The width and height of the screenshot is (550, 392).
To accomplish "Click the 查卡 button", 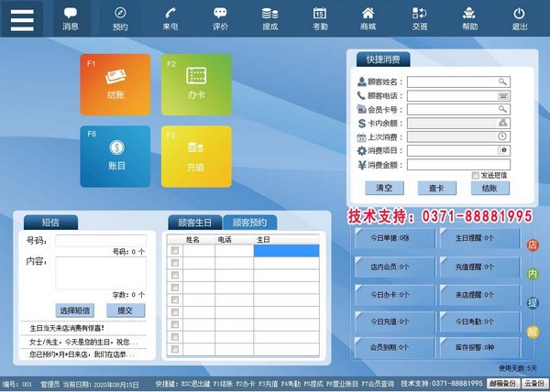I will point(436,188).
